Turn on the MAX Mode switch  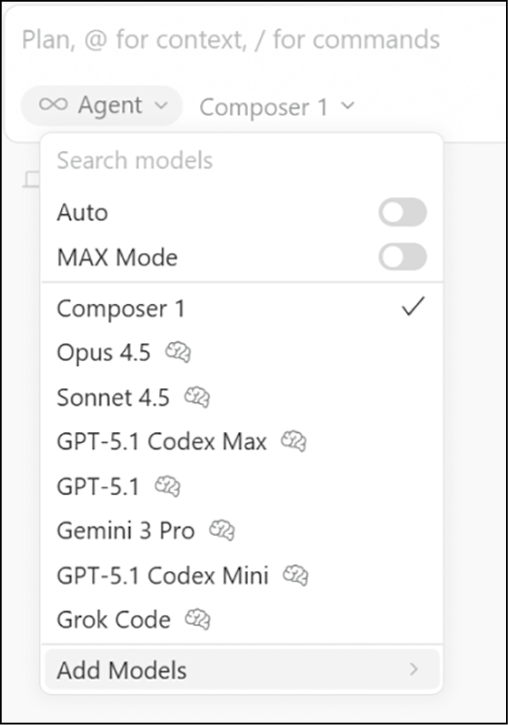pos(403,257)
